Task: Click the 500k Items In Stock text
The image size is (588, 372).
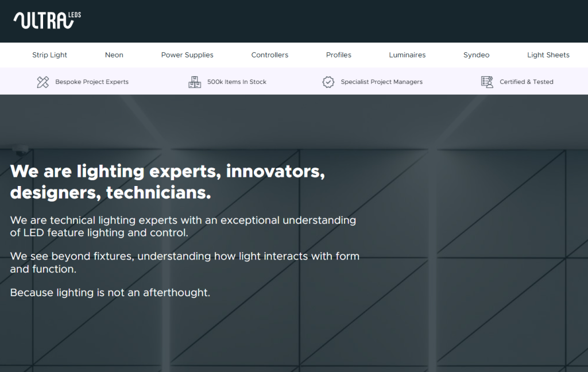Action: (x=237, y=82)
